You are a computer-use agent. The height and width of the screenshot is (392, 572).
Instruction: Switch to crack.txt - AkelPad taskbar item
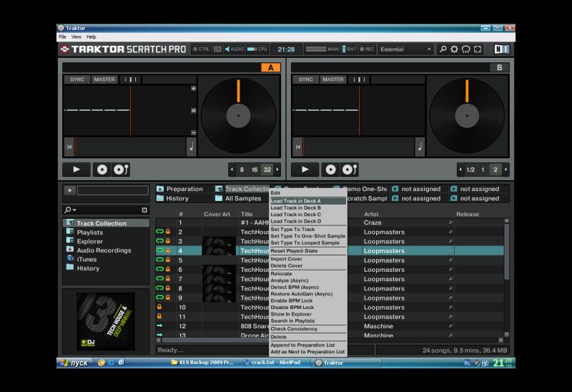(272, 363)
